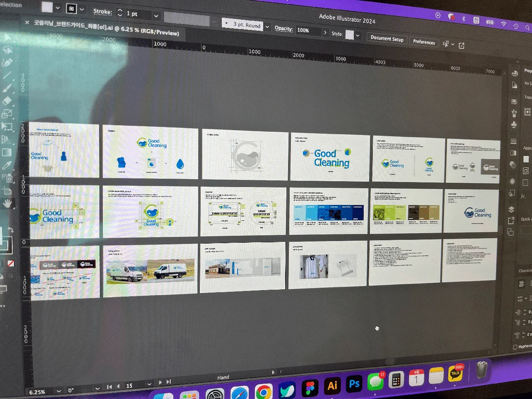Open the Opacity panel via Opacity label

tap(284, 29)
